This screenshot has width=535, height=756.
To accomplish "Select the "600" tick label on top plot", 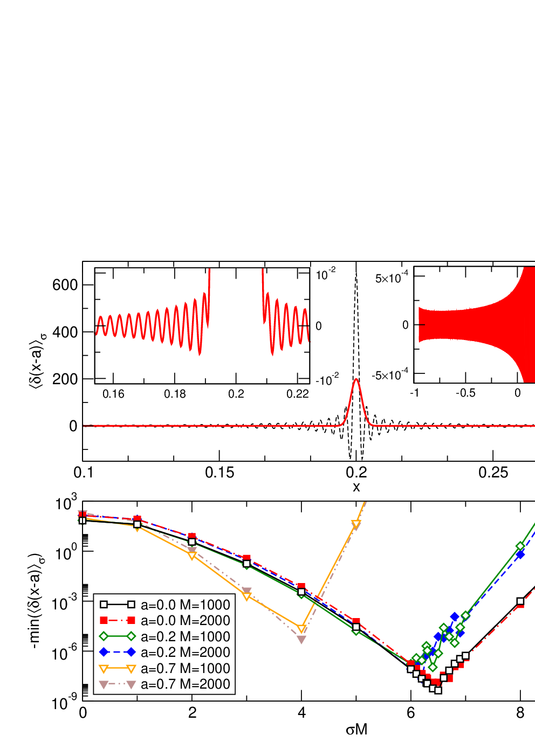I will pos(65,285).
